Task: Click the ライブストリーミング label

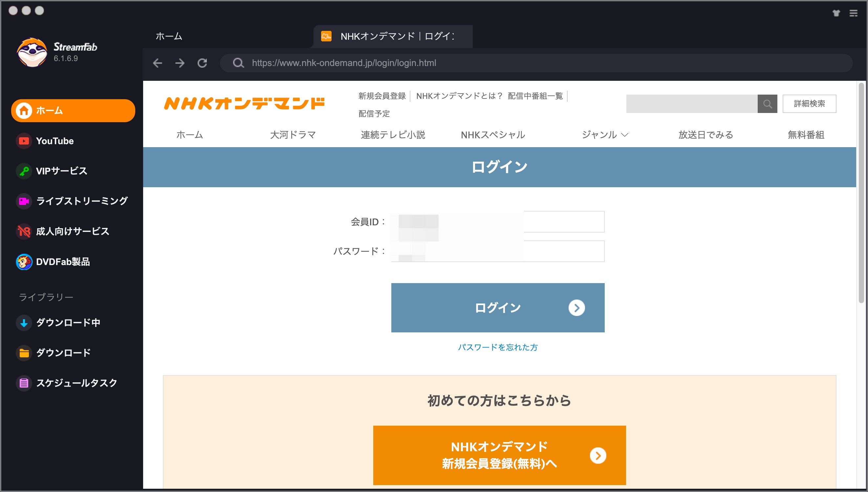Action: tap(82, 201)
